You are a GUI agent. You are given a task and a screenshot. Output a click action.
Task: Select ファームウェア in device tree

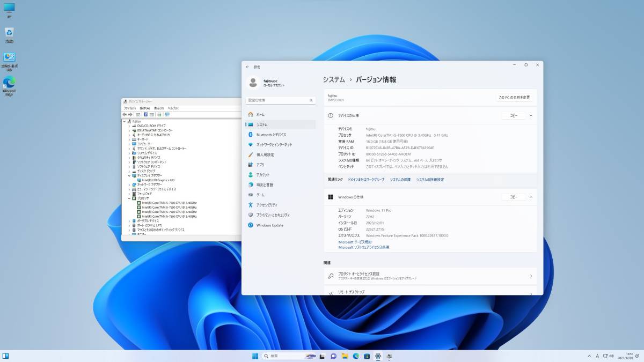pos(144,194)
